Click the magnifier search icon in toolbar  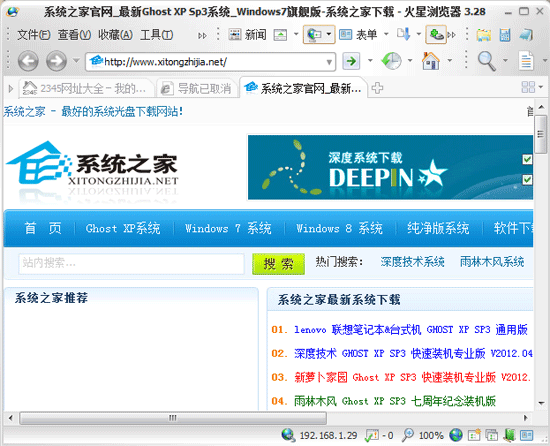[x=487, y=61]
